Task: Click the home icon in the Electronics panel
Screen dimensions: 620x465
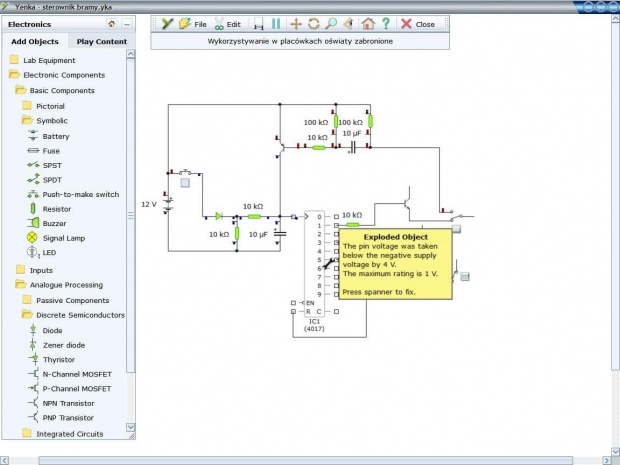Action: [x=112, y=24]
